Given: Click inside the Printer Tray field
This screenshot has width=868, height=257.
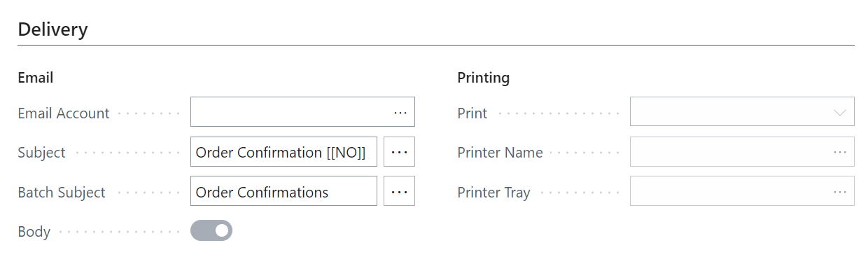Looking at the screenshot, I should [742, 191].
